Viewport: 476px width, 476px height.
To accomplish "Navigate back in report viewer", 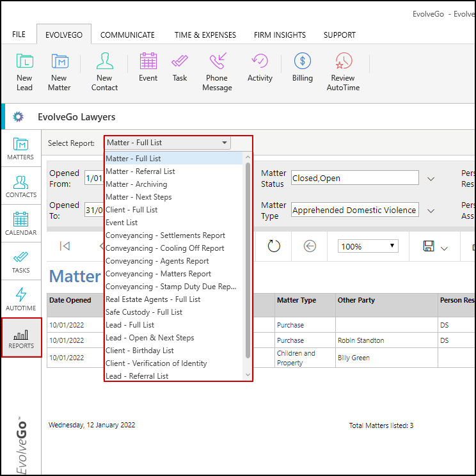I will pos(310,246).
